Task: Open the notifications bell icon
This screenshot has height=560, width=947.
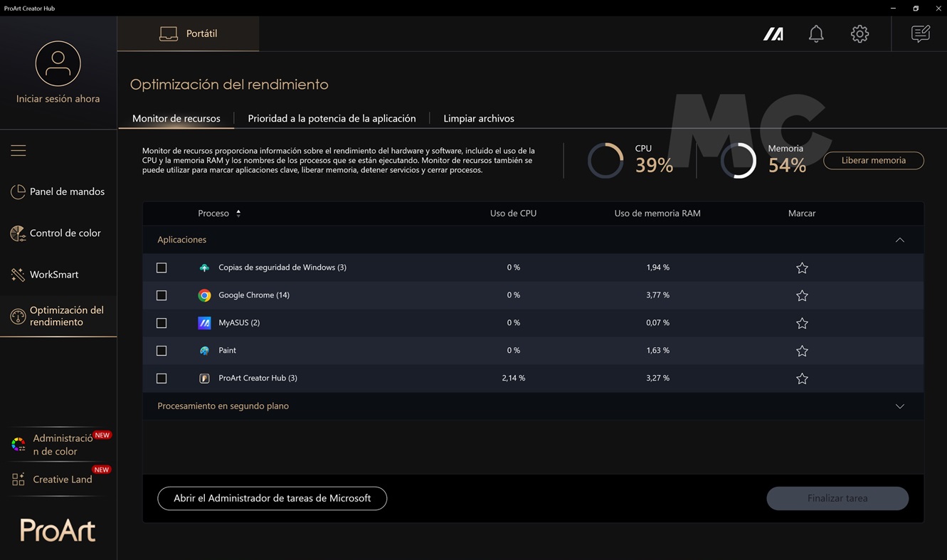Action: (x=816, y=33)
